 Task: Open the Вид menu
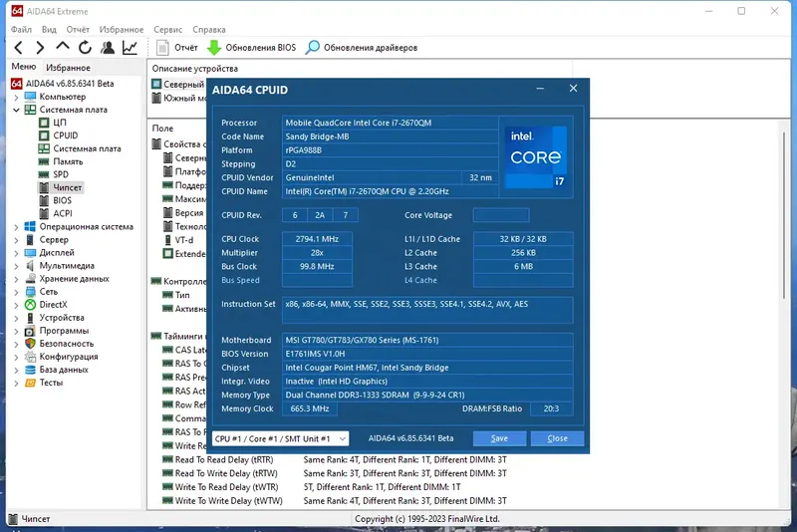(49, 30)
